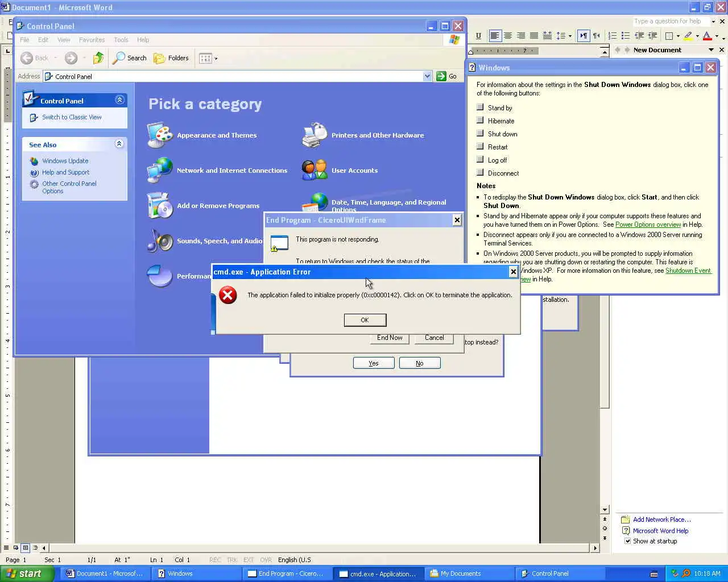The height and width of the screenshot is (582, 728).
Task: Open Add or Remove Programs category
Action: coord(203,205)
